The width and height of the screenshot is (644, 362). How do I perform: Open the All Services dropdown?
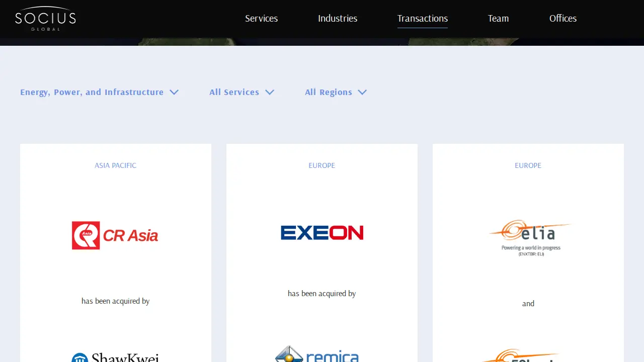pos(242,92)
